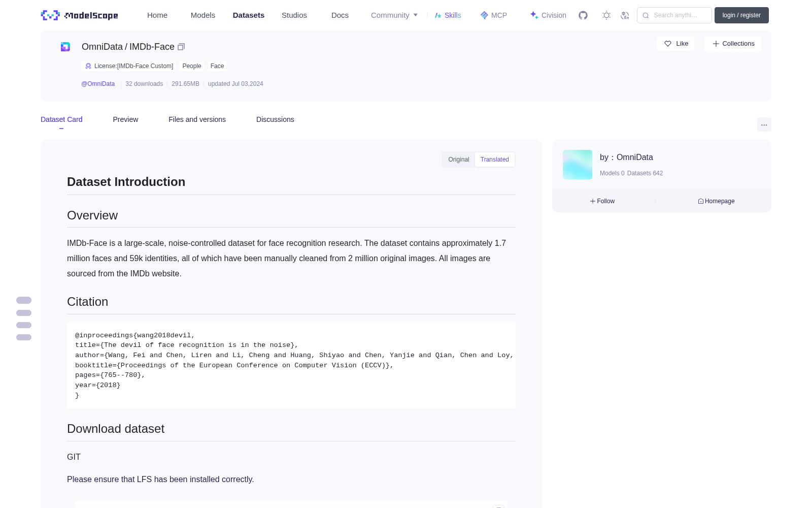Add dataset to Collections

[733, 44]
